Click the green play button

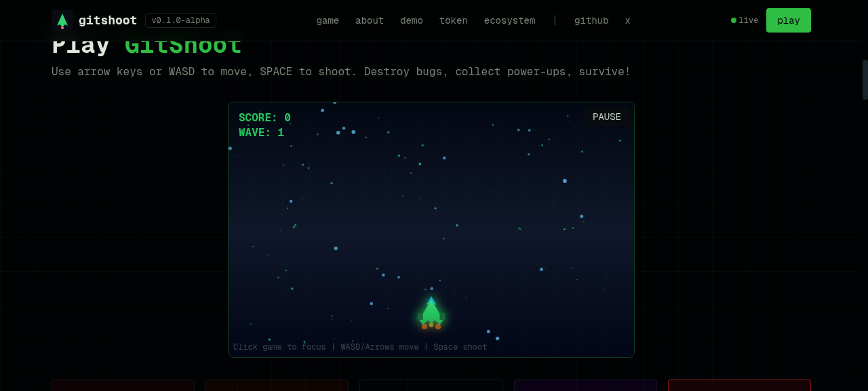(789, 20)
